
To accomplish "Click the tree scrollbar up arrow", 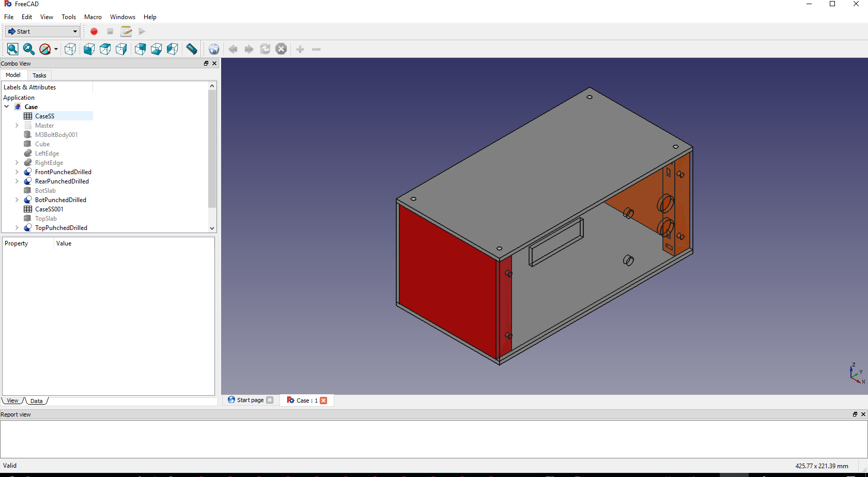I will tap(212, 86).
